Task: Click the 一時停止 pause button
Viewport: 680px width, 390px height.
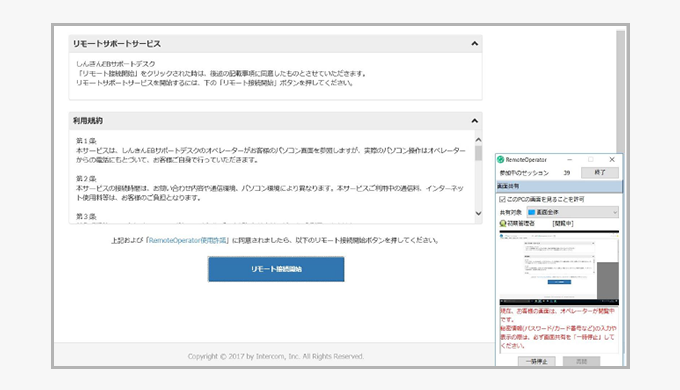Action: tap(536, 361)
